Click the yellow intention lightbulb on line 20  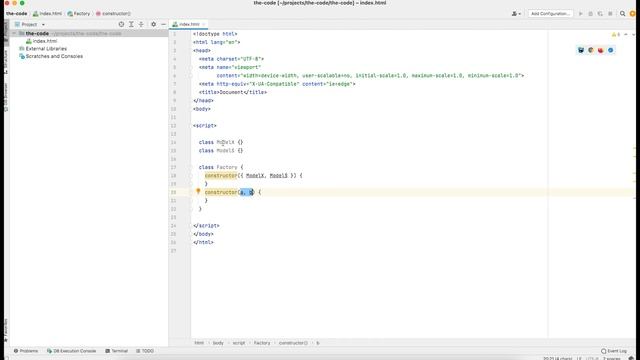pyautogui.click(x=198, y=191)
